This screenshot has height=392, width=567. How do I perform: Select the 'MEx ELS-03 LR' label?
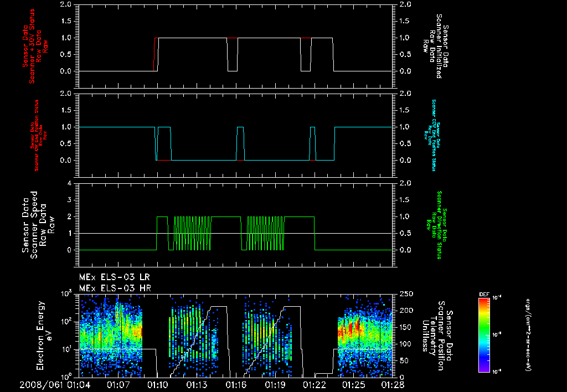coord(114,277)
